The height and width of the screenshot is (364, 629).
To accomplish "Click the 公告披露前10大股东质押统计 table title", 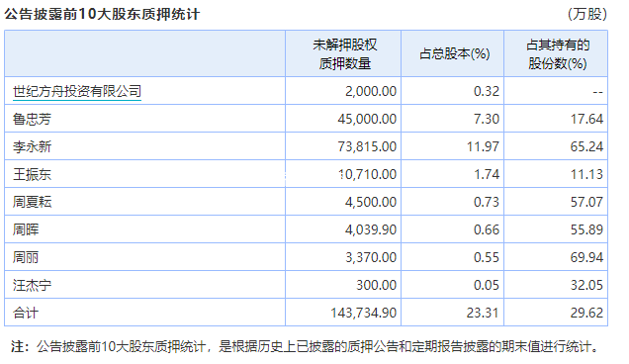I will (102, 15).
